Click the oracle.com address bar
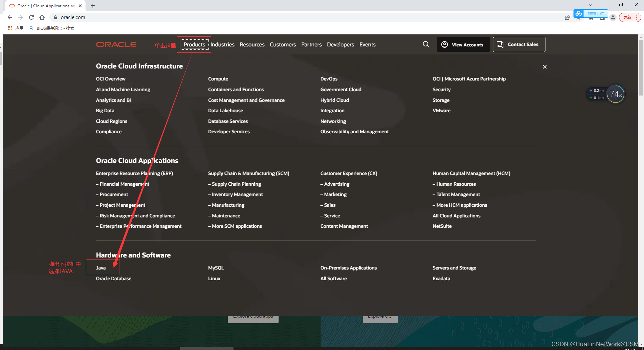 pos(307,17)
